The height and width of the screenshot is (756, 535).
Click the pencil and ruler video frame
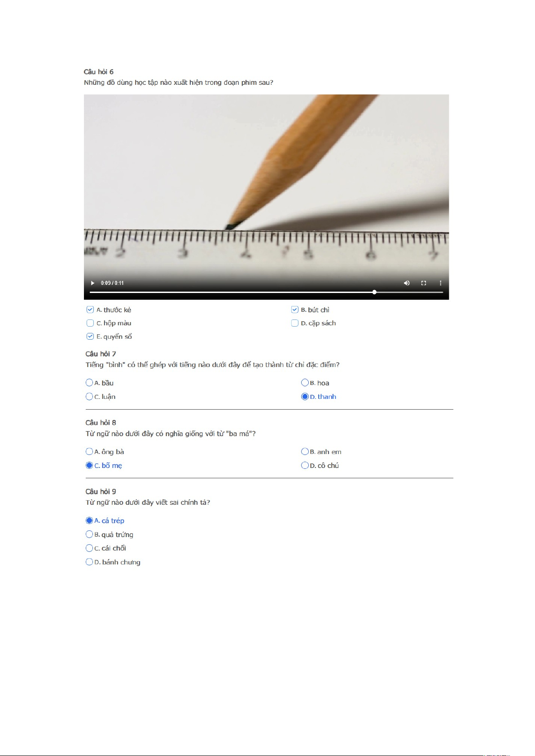coord(266,184)
